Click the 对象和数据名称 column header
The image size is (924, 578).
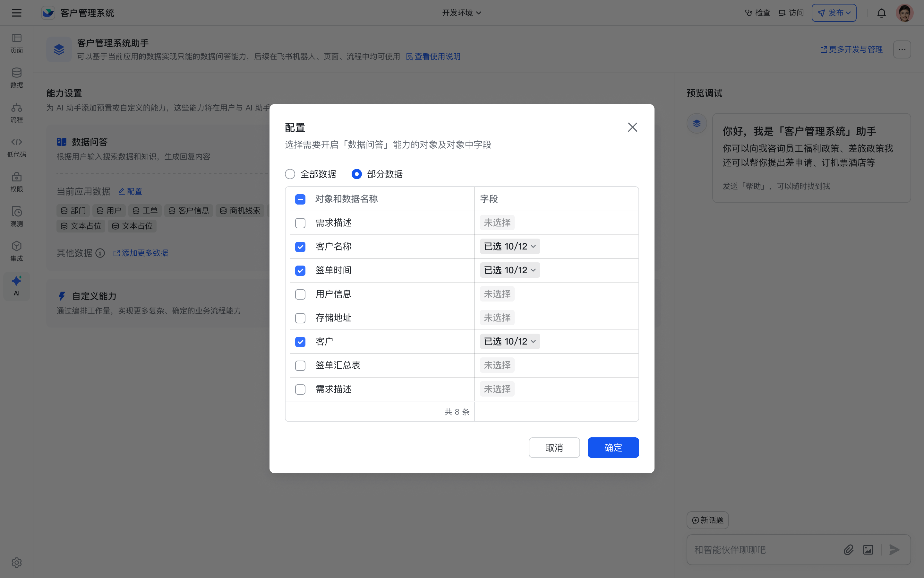[346, 199]
